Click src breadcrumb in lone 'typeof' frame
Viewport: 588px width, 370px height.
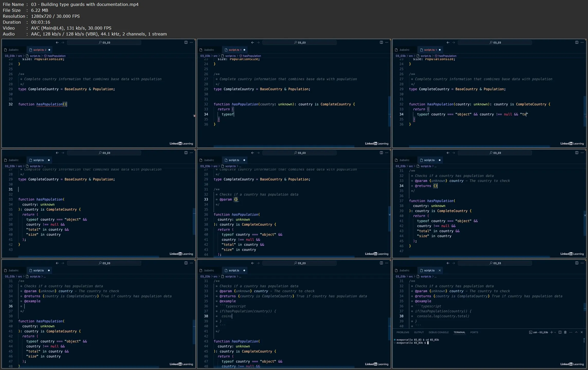coord(215,56)
